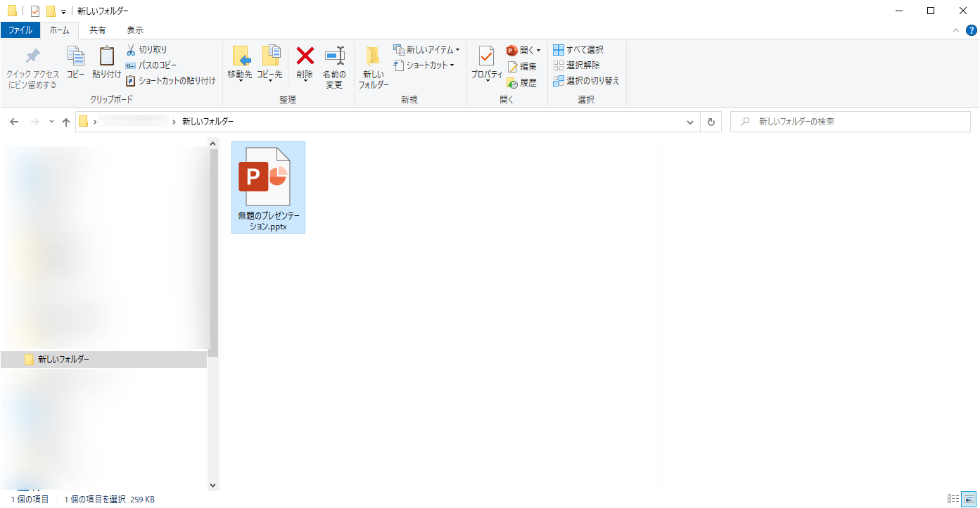
Task: Select all items (すべて選択)
Action: pos(578,50)
